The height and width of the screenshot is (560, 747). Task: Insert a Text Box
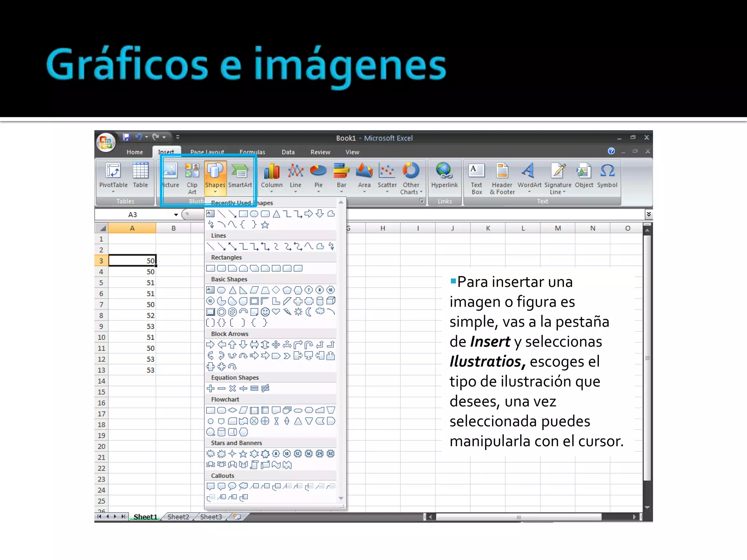point(477,179)
